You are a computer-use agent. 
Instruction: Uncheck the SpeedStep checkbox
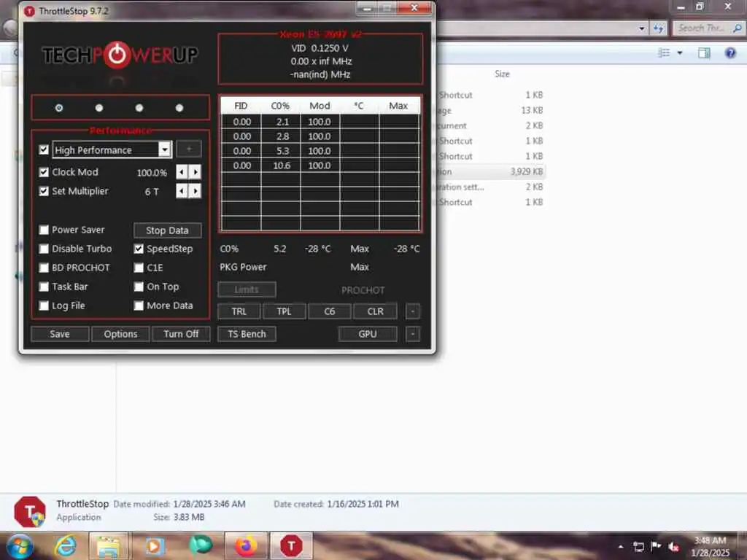click(x=139, y=249)
